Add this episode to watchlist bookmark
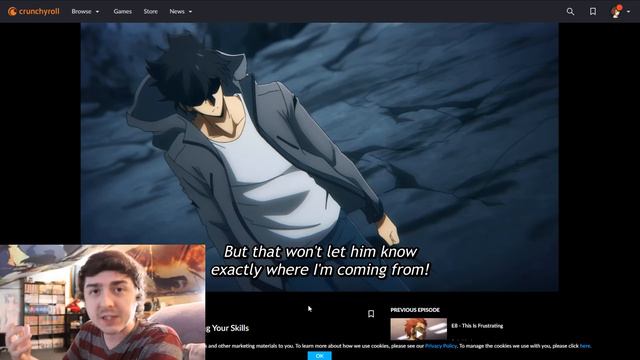 pos(371,313)
